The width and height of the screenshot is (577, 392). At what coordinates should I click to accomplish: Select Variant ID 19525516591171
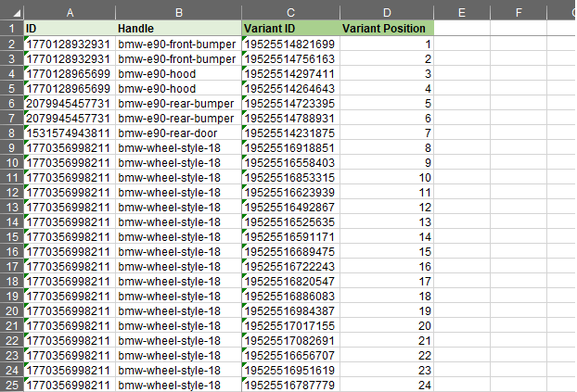pos(290,237)
